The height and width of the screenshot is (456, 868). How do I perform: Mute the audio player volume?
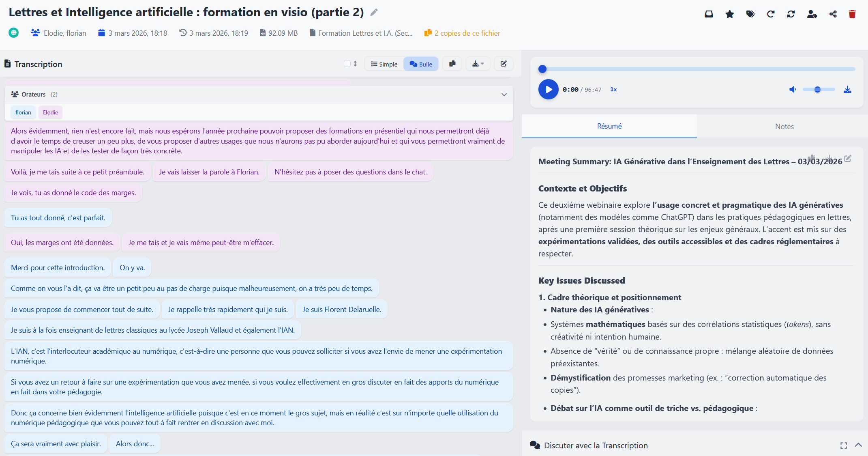click(x=792, y=90)
